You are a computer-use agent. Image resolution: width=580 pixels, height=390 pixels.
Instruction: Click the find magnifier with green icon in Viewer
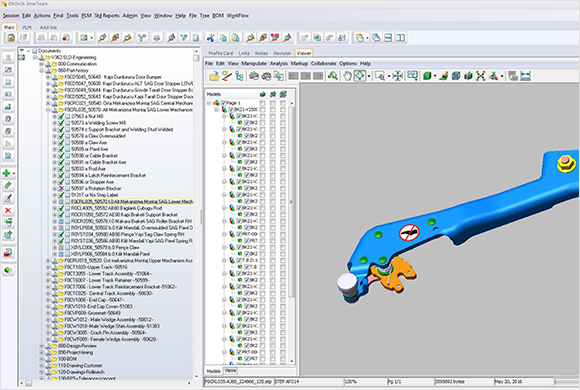[x=332, y=76]
